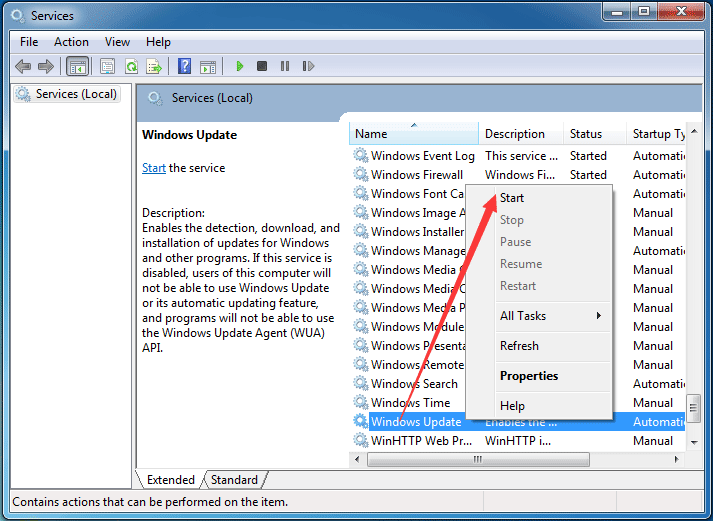
Task: Click the gear icon beside Windows Installer
Action: [x=361, y=231]
